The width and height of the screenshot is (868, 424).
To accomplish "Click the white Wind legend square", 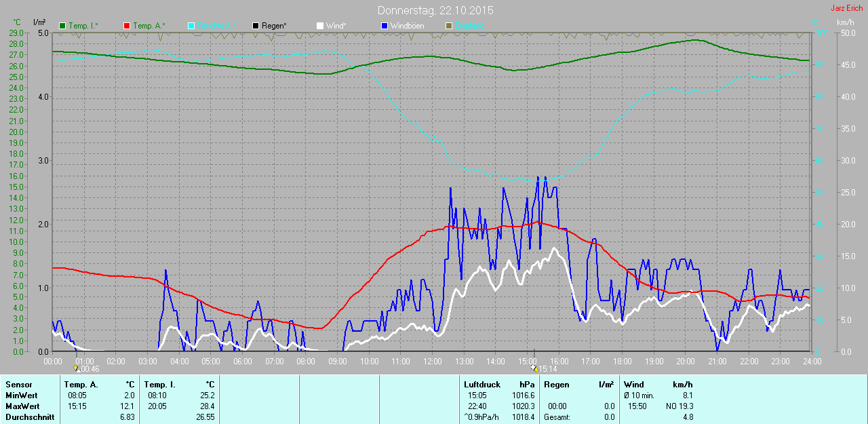I will coord(320,26).
